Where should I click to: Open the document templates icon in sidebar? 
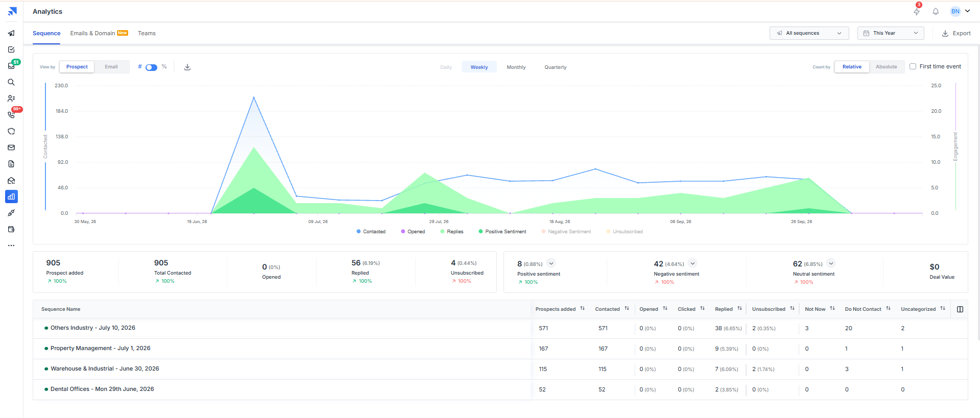coord(11,164)
